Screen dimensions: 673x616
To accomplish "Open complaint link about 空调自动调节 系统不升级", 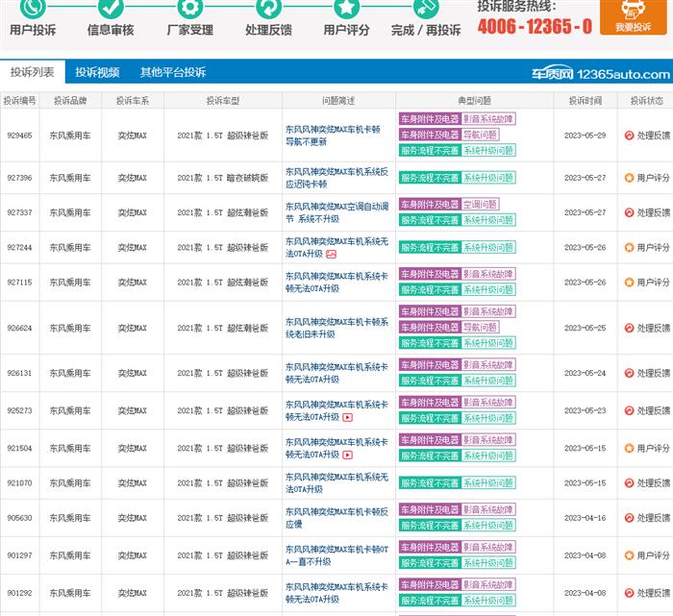I will click(336, 212).
